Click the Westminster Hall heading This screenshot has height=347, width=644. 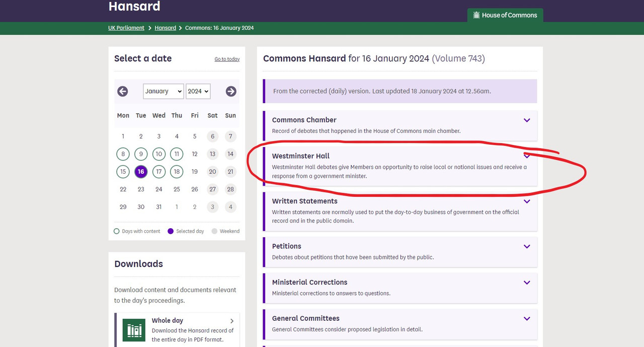301,156
